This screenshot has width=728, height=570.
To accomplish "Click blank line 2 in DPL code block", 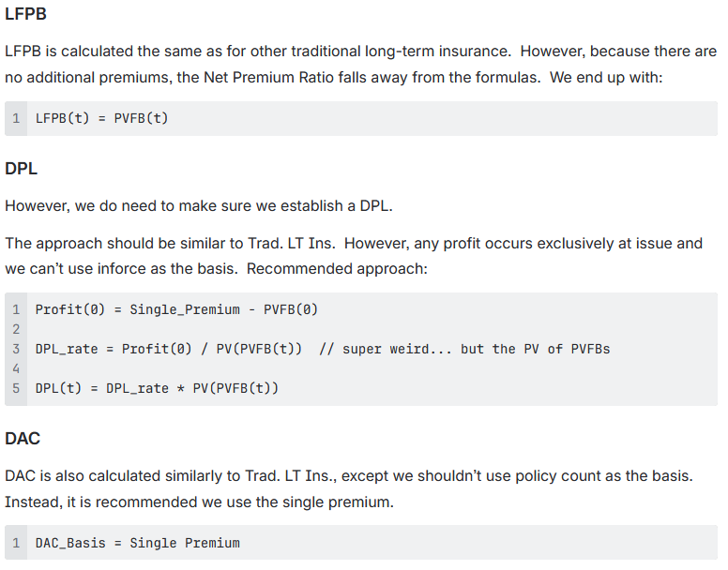I will pyautogui.click(x=17, y=329).
